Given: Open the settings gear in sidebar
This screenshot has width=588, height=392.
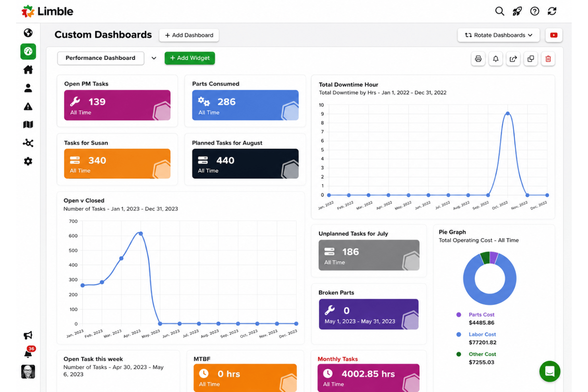Looking at the screenshot, I should (x=28, y=161).
